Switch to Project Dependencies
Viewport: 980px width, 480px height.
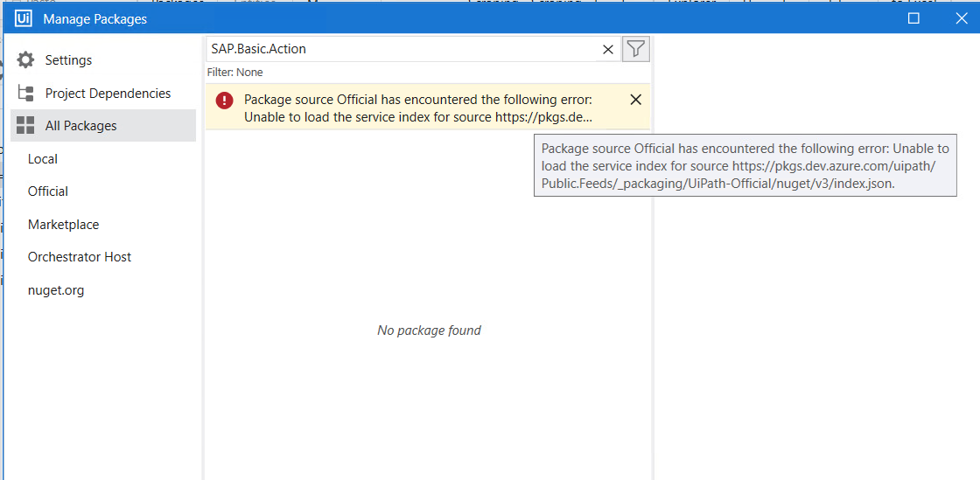[x=103, y=93]
